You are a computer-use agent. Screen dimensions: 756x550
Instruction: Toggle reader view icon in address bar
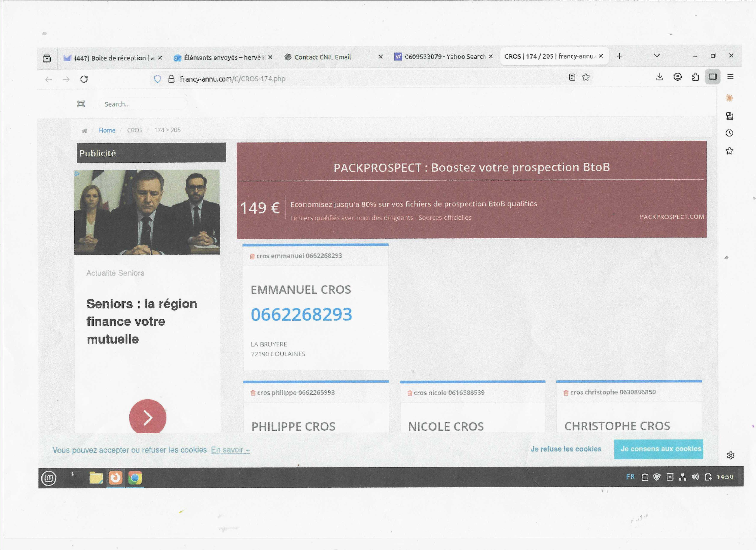572,77
